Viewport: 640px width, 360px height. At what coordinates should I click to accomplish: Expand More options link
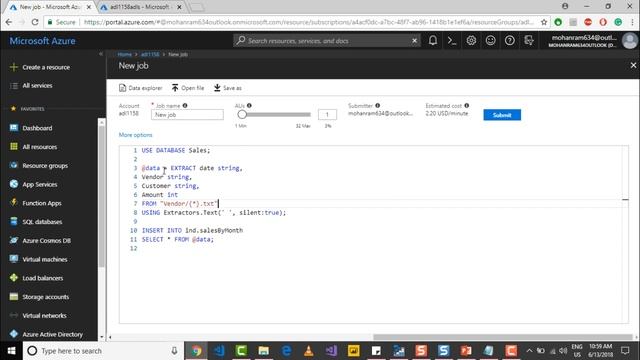click(x=136, y=135)
